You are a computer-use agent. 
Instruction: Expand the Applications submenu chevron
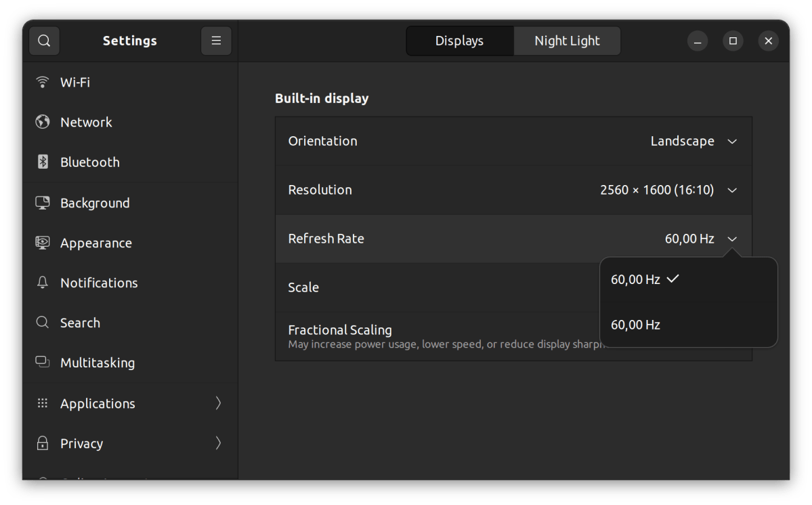(218, 403)
